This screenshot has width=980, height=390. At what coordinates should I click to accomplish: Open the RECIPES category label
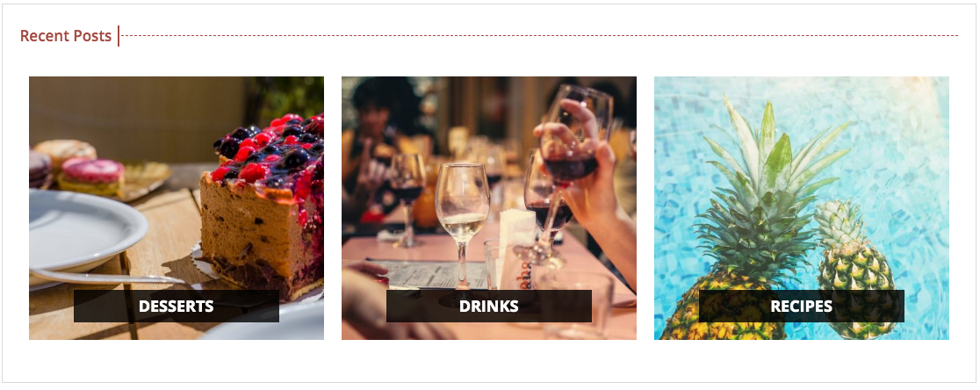coord(801,307)
